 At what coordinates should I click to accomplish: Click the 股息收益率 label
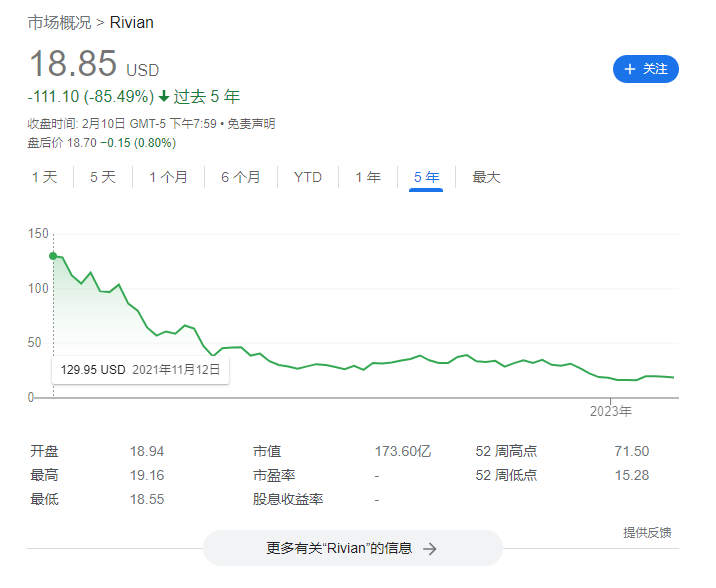tap(288, 499)
